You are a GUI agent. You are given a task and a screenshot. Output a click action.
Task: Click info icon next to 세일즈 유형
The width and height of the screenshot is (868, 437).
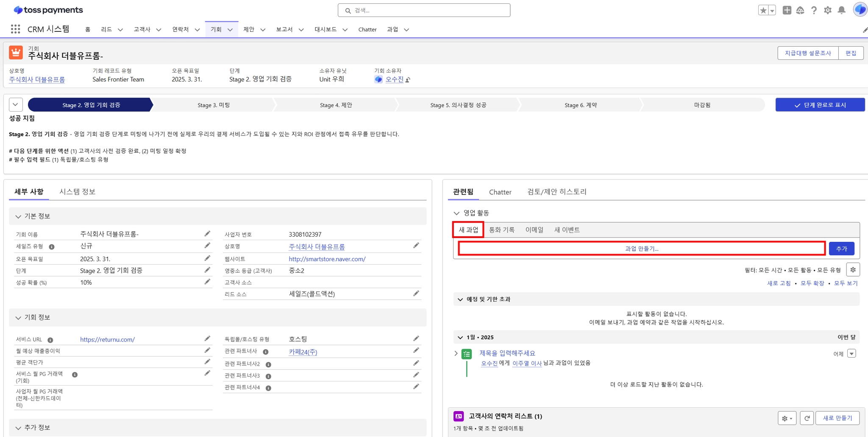coord(52,247)
